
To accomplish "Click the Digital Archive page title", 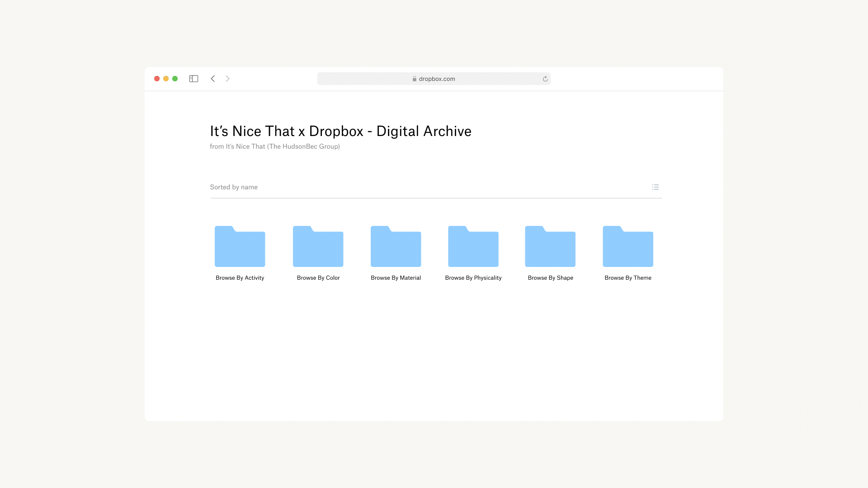I will 340,131.
